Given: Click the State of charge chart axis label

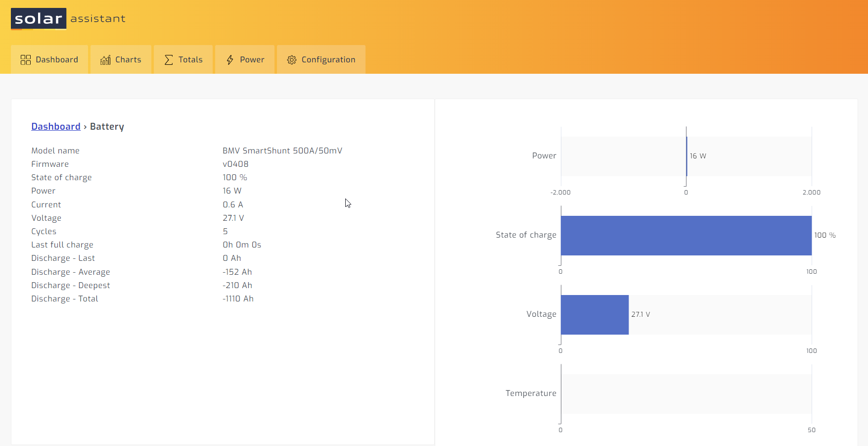Looking at the screenshot, I should tap(526, 235).
